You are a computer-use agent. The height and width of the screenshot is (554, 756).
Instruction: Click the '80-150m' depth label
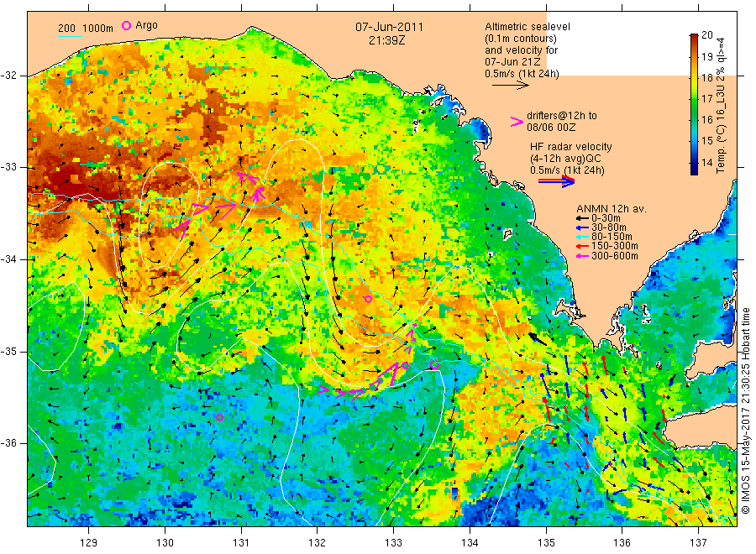click(612, 237)
